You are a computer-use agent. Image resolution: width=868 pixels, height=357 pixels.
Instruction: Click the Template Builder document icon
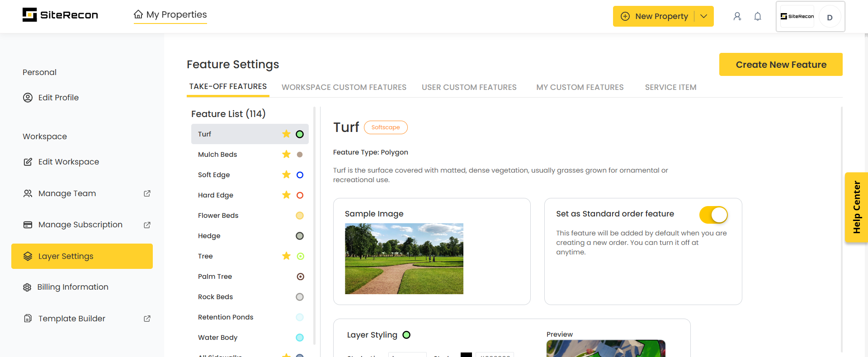28,319
